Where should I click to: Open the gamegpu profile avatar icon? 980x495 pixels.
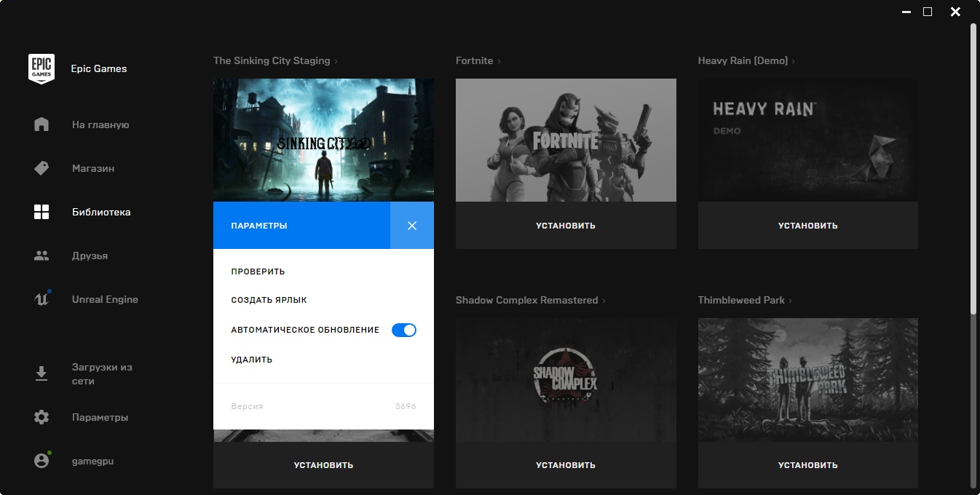(x=42, y=460)
